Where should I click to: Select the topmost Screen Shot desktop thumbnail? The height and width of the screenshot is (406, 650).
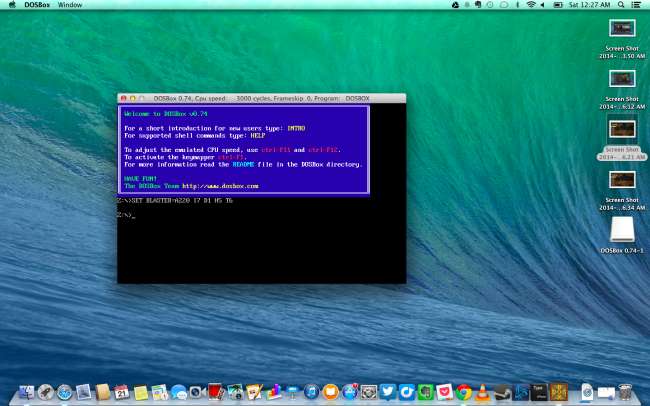click(x=622, y=29)
